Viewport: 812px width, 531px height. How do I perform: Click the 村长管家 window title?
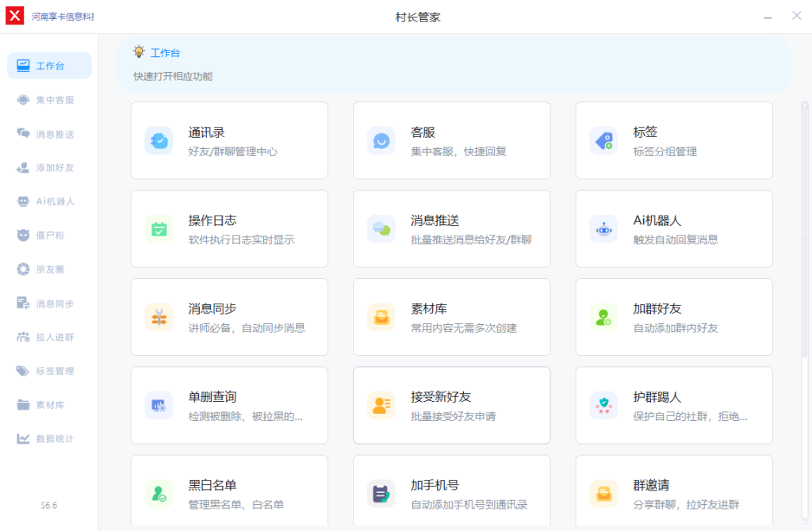coord(418,17)
